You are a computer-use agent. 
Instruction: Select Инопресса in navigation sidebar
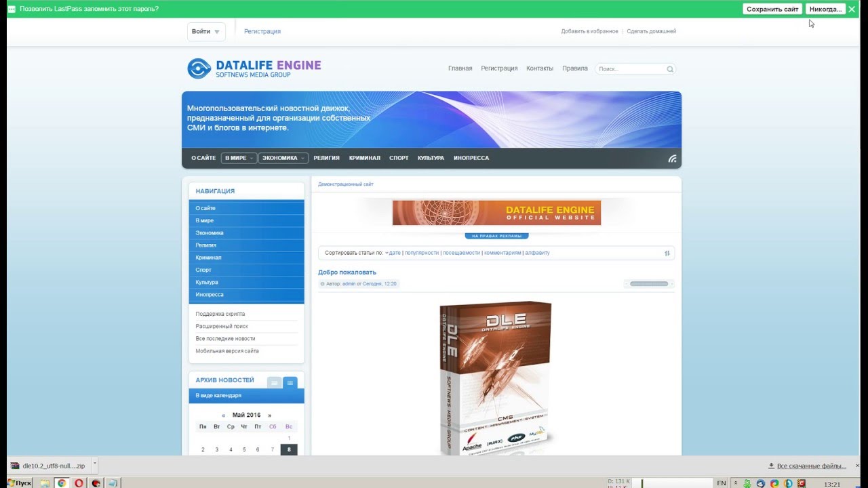[x=247, y=295]
